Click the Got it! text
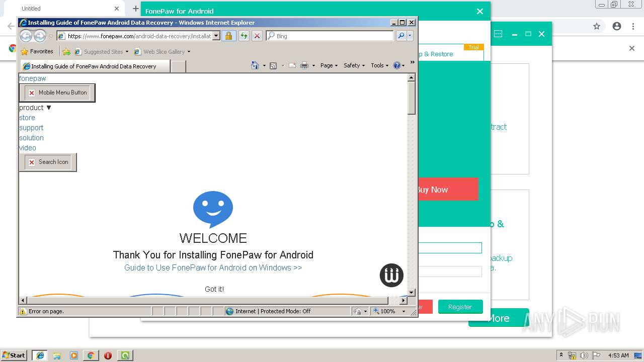 tap(214, 289)
